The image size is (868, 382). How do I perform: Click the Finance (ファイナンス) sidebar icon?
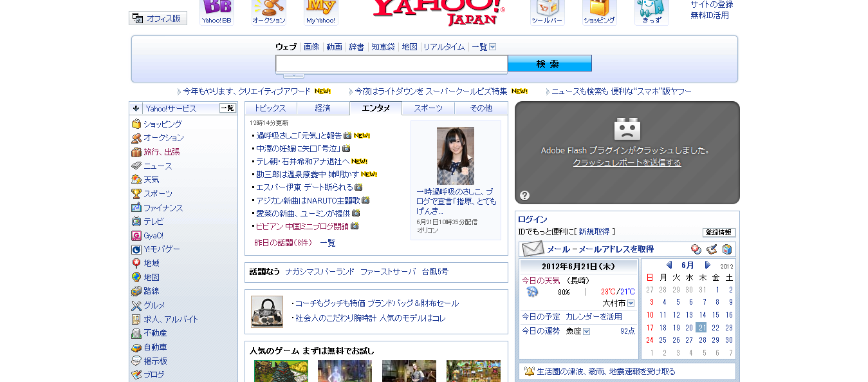[136, 207]
